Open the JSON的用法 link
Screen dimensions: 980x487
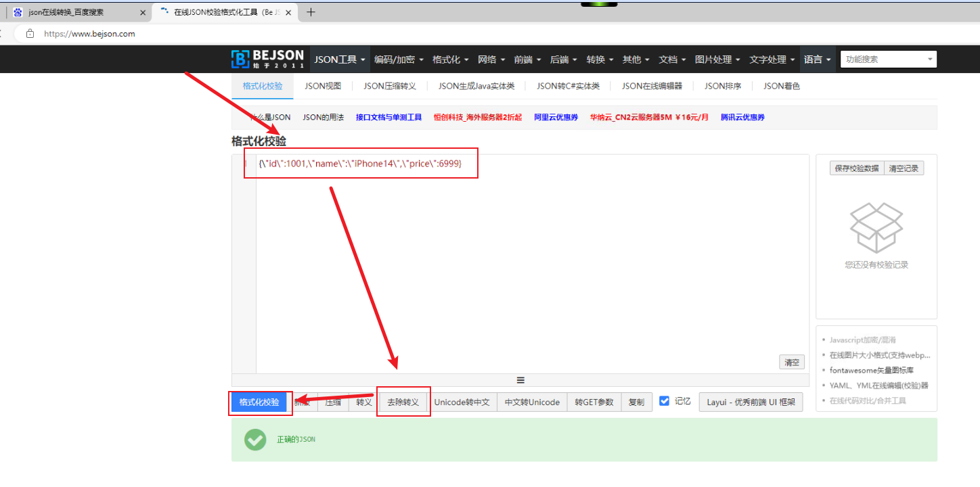point(324,118)
